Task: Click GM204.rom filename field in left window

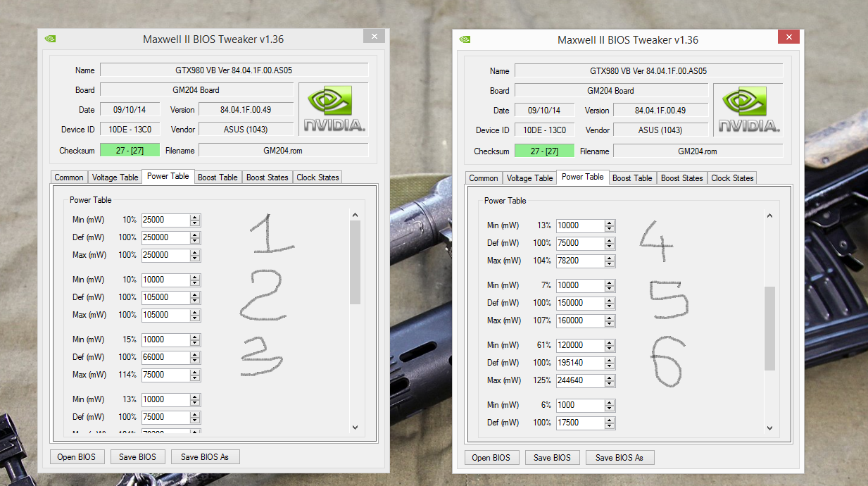Action: point(283,150)
